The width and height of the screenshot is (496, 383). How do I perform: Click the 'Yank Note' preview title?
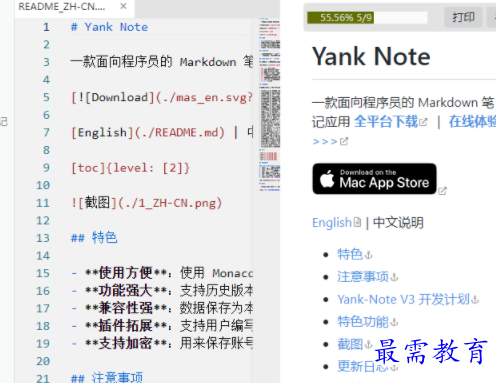371,56
